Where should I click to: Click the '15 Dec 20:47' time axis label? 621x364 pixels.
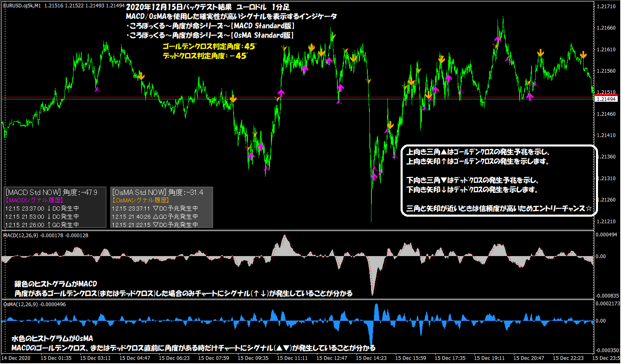pyautogui.click(x=529, y=358)
